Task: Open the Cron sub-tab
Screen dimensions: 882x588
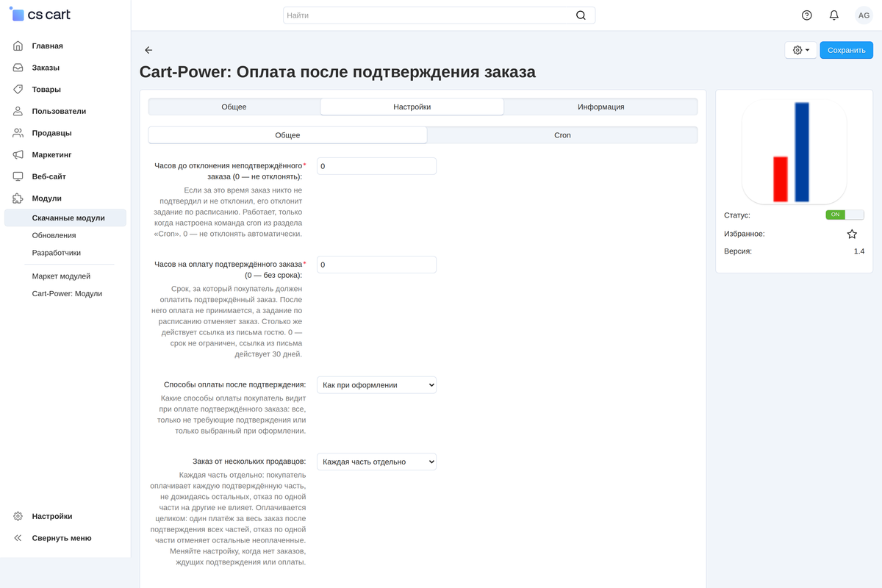Action: tap(562, 135)
